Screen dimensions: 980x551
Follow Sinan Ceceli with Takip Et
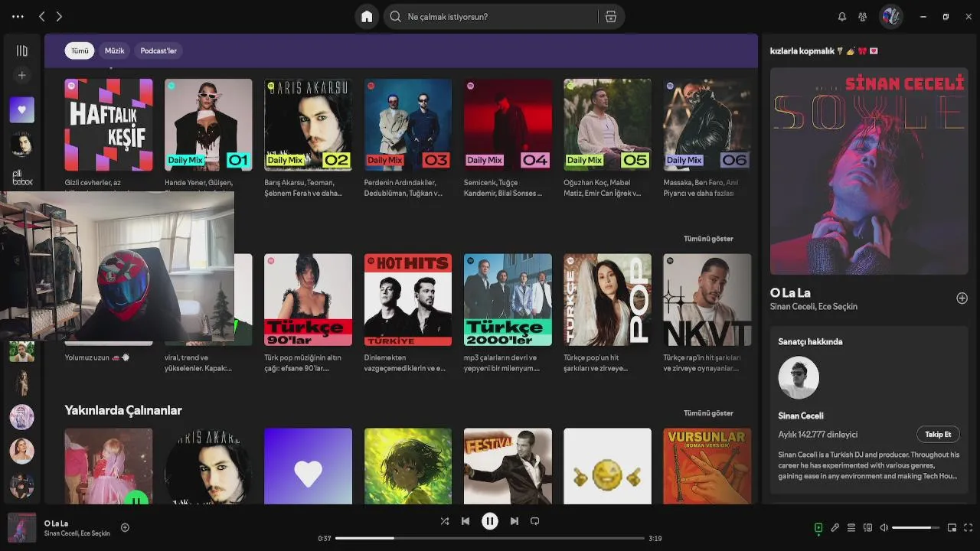point(938,434)
